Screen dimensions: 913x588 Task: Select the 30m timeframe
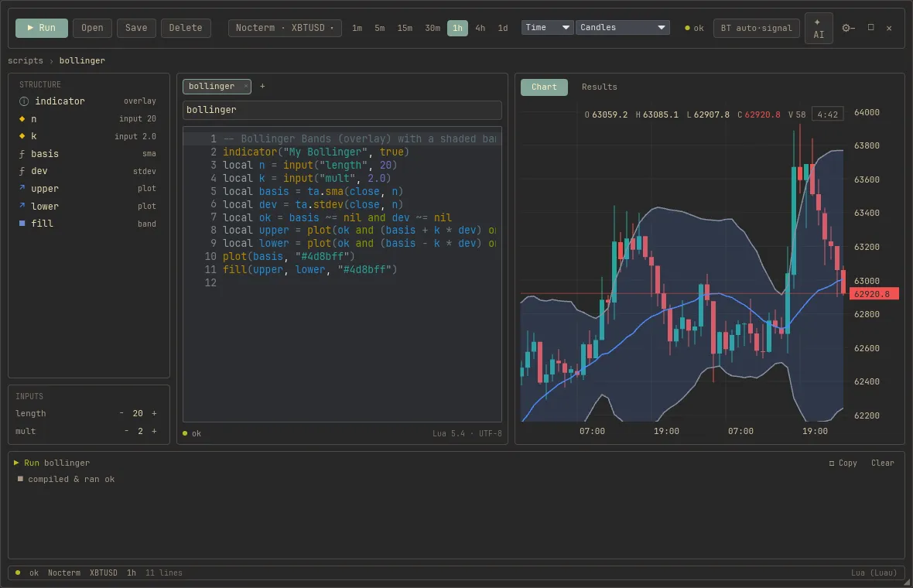[433, 28]
